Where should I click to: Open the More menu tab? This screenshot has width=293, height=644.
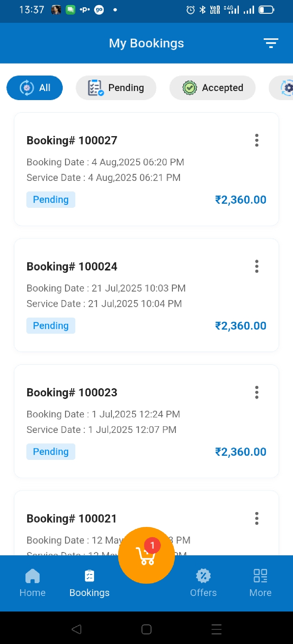click(260, 583)
